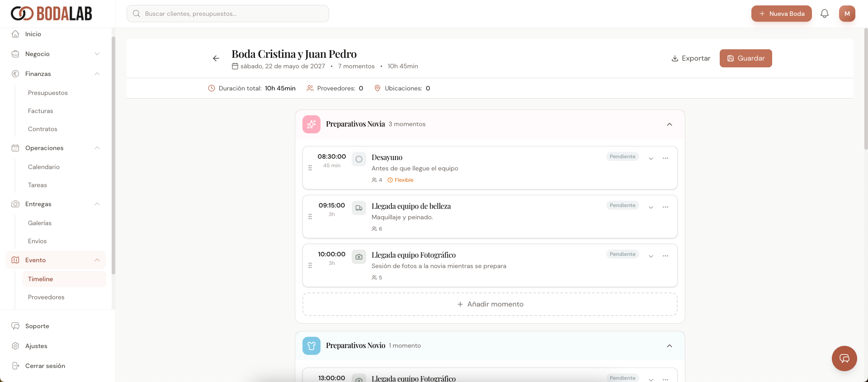Click Añadir momento button
The height and width of the screenshot is (382, 868).
coord(490,304)
